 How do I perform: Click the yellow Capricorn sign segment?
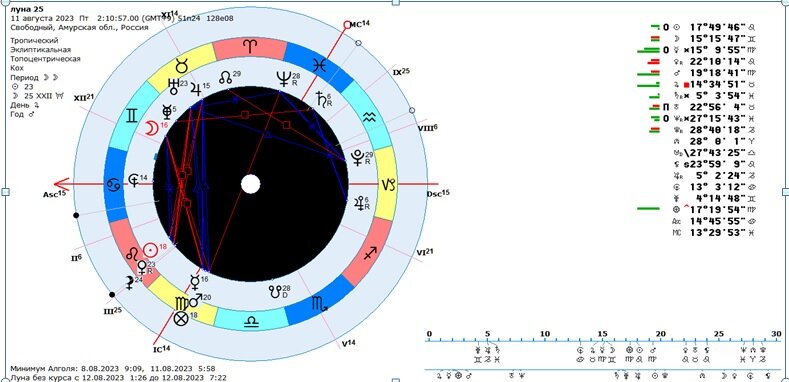tap(387, 184)
